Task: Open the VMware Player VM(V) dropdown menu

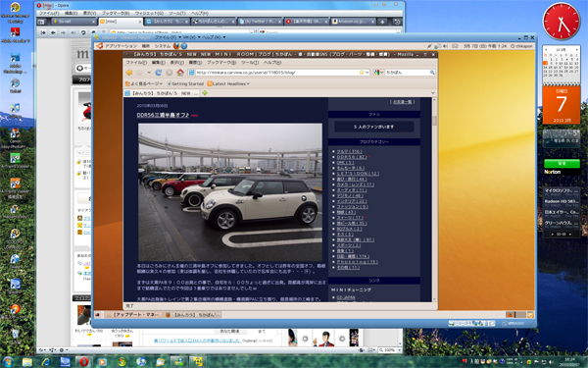Action: coord(192,37)
